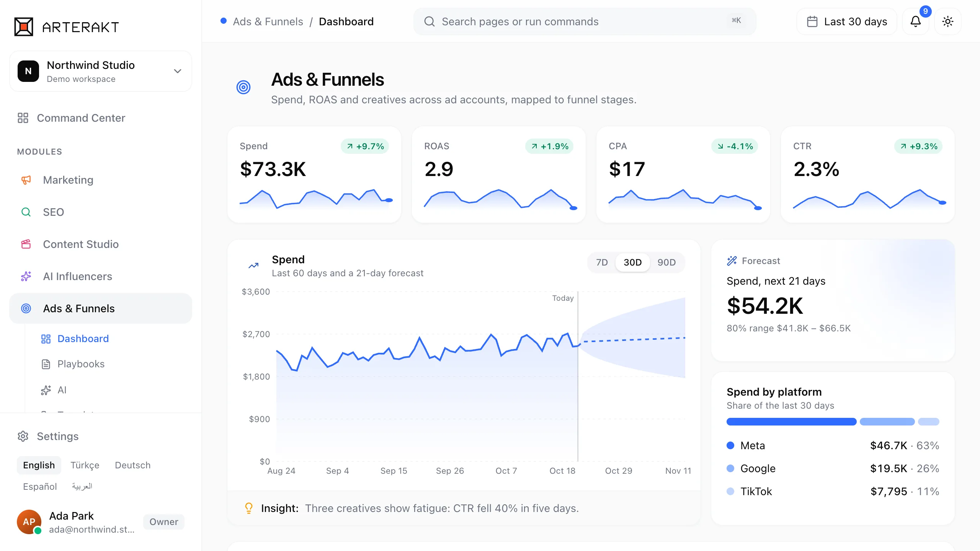Select the 7D chart range
The image size is (980, 551).
(602, 262)
